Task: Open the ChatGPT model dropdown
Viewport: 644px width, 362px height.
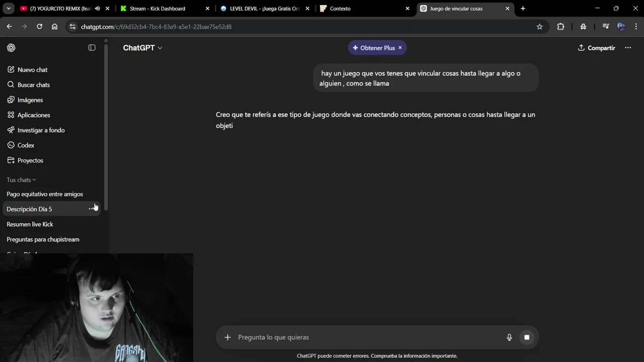Action: pos(143,48)
